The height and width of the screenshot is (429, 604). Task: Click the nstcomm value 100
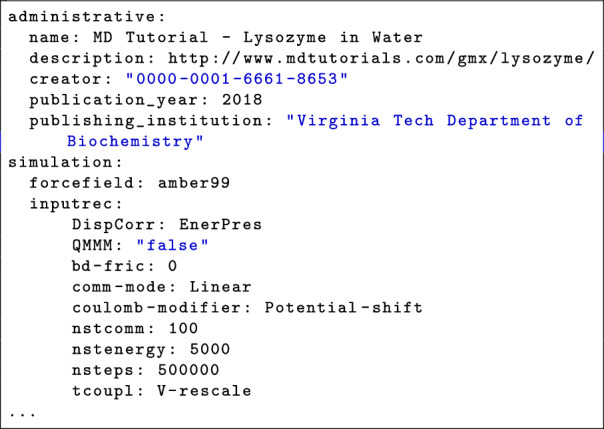(x=183, y=329)
